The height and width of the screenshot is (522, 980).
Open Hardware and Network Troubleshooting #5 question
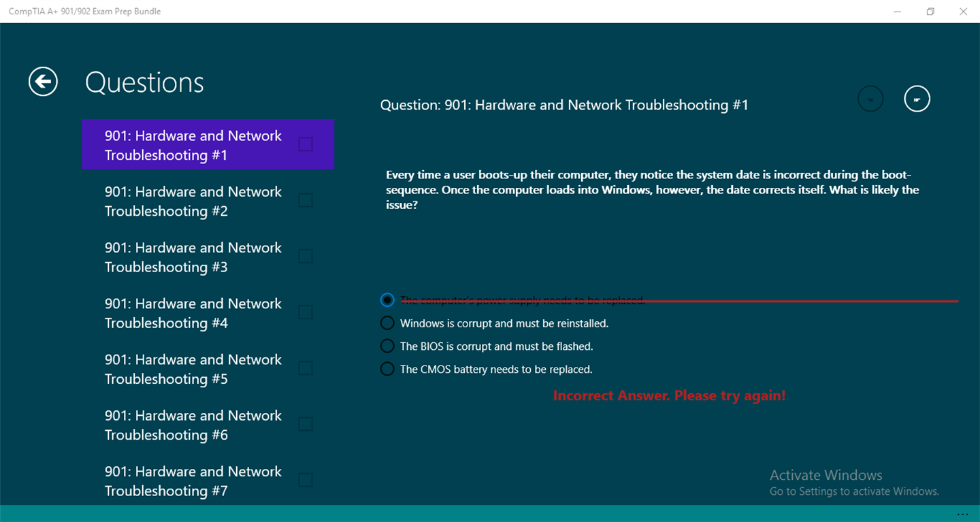(x=208, y=368)
